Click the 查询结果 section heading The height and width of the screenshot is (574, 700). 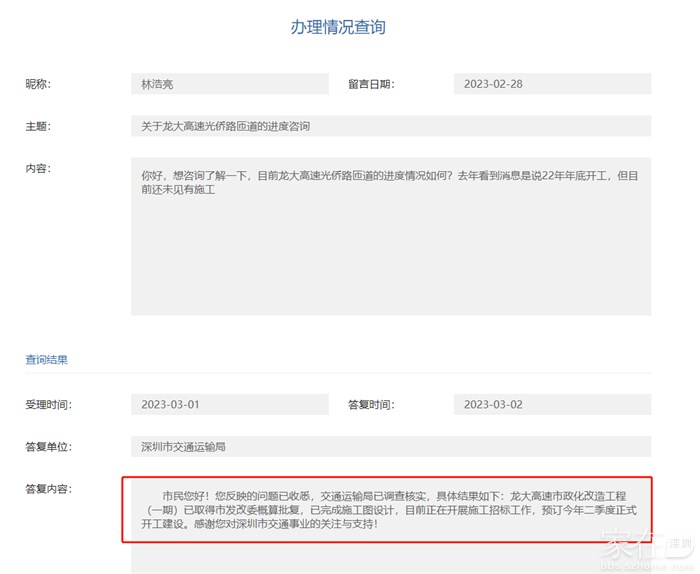click(46, 359)
